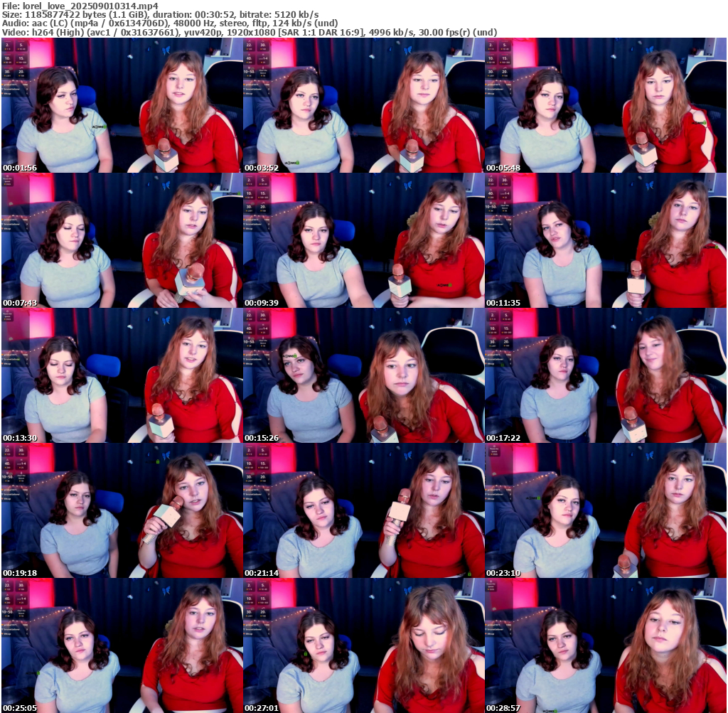Select the frame marked 00:27:01
The width and height of the screenshot is (728, 713).
click(x=363, y=645)
